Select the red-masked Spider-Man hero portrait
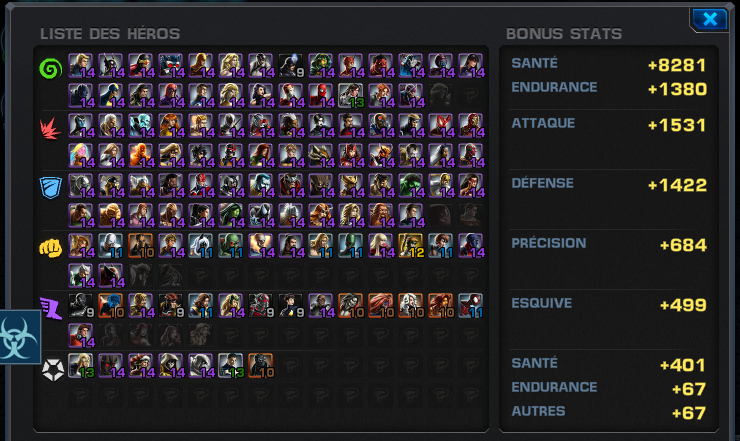740x441 pixels. (x=321, y=96)
